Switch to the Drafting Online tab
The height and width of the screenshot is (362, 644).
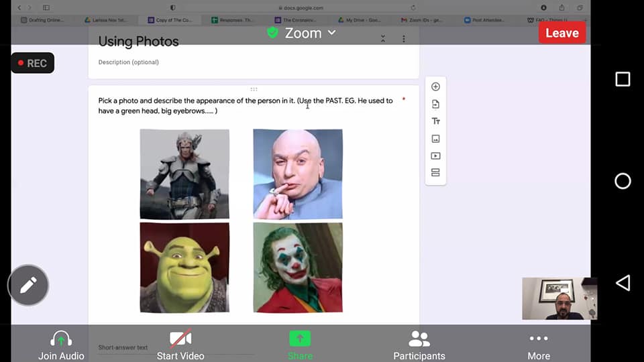coord(43,20)
